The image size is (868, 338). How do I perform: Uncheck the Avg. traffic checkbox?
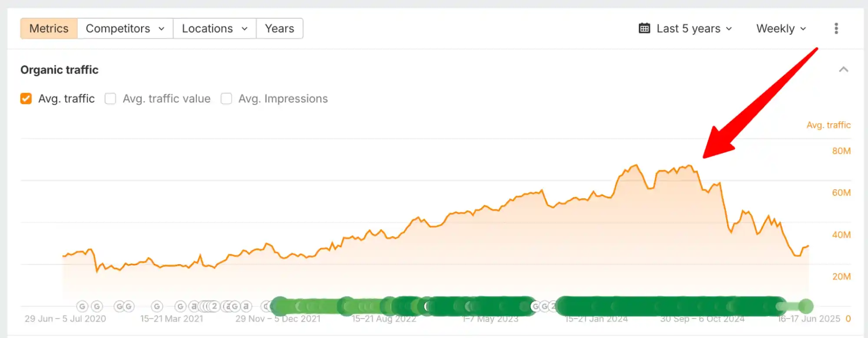(26, 99)
